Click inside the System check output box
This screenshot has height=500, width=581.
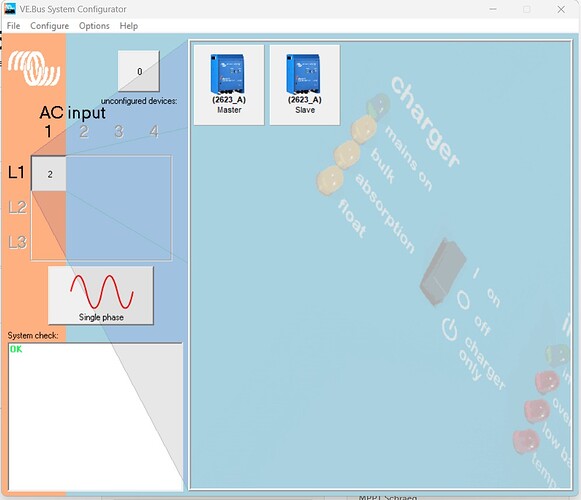[95, 417]
